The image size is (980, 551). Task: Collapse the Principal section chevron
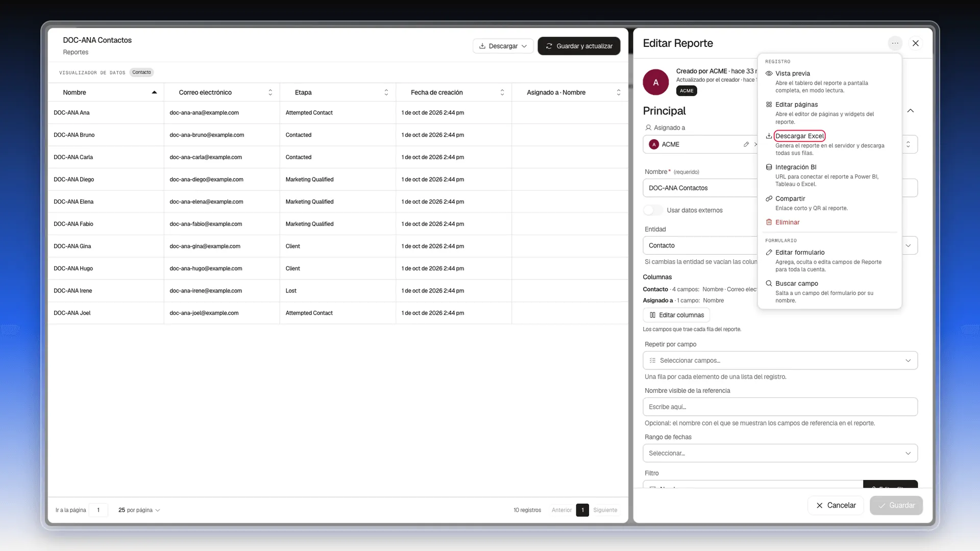pos(911,111)
